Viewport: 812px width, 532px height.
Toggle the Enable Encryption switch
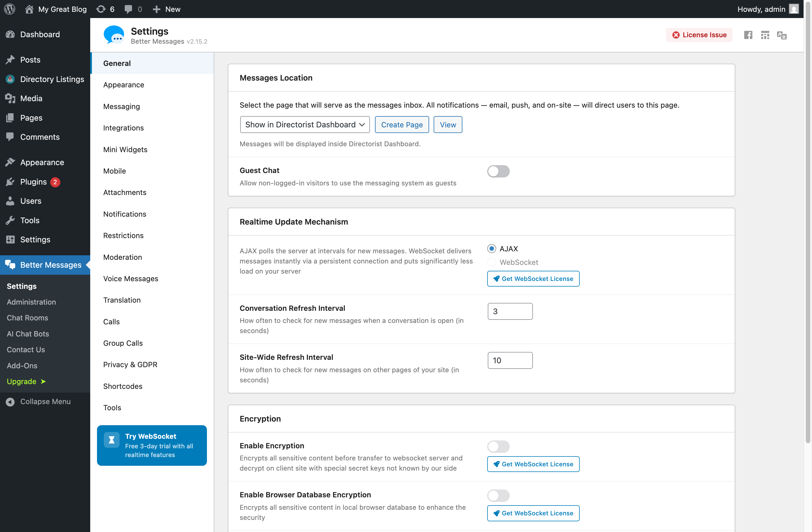(498, 446)
